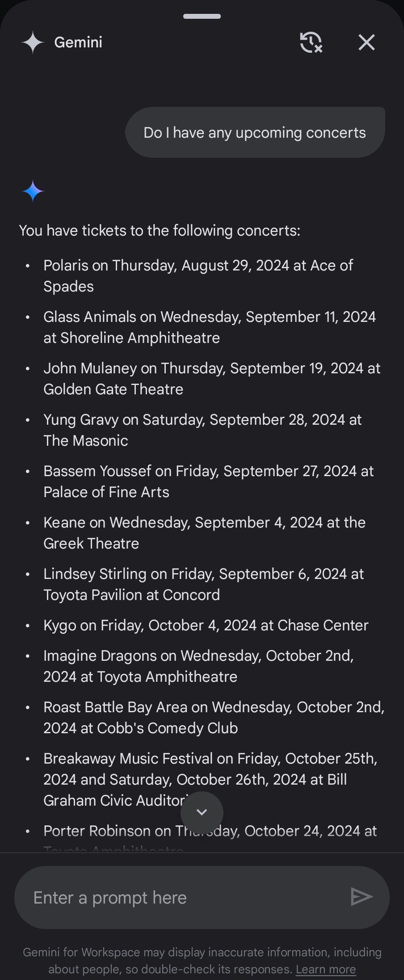This screenshot has width=404, height=980.
Task: Tap the Lindsey Stirling concert entry
Action: (203, 584)
